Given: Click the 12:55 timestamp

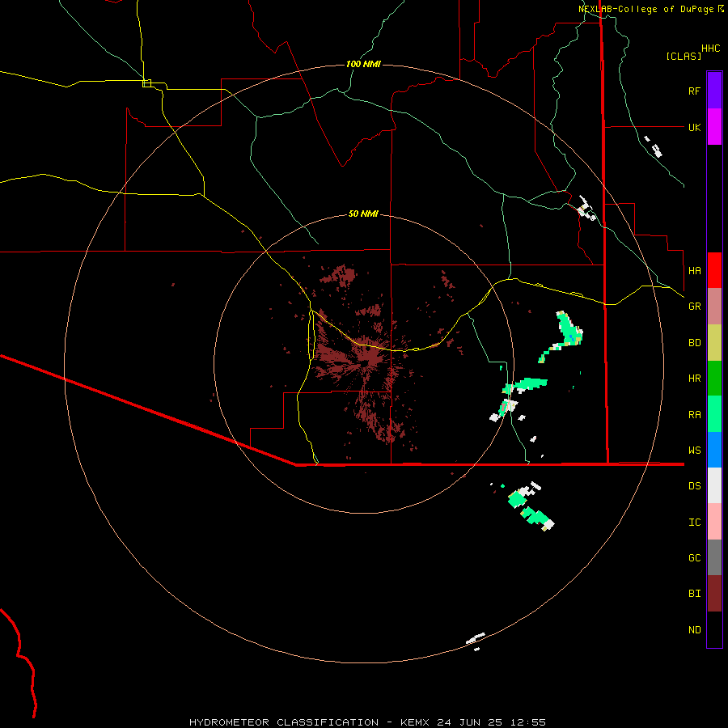Looking at the screenshot, I should (530, 722).
